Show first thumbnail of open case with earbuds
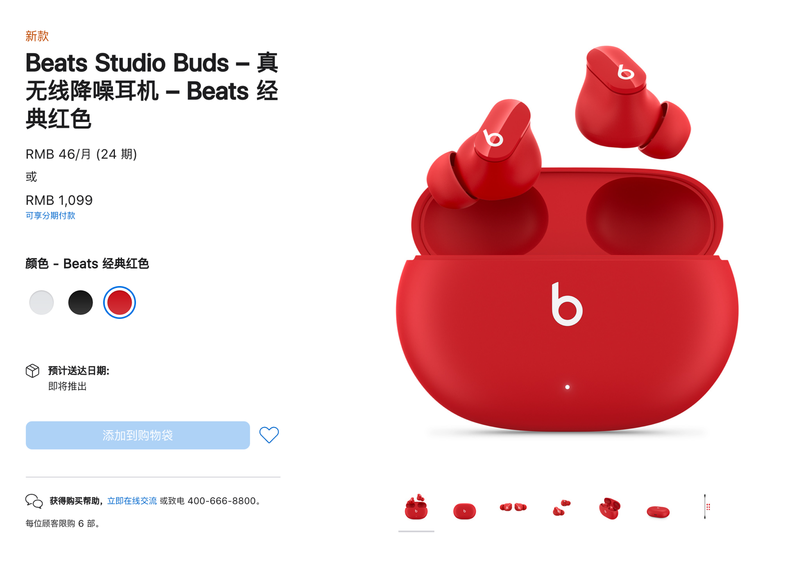 tap(416, 508)
